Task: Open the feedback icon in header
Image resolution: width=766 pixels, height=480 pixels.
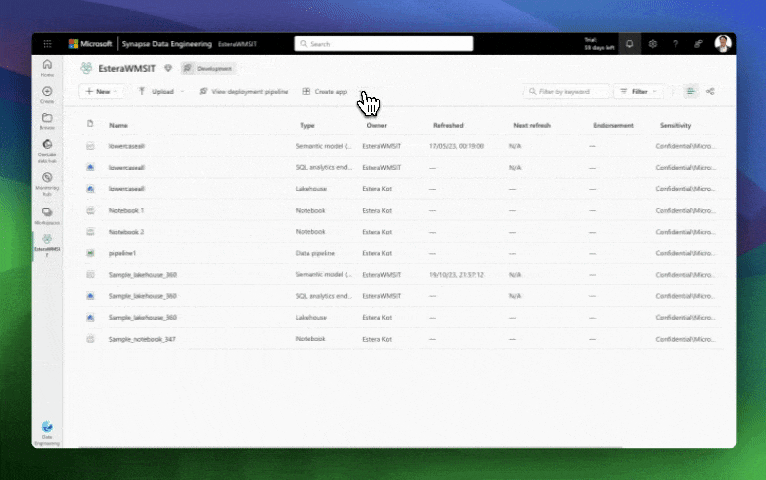Action: (698, 44)
